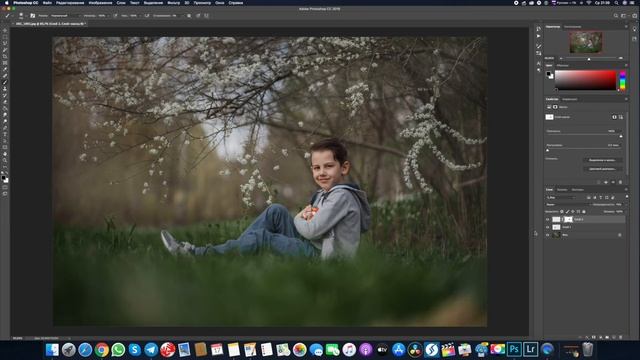Select the Horizontal Type tool
The width and height of the screenshot is (640, 360).
(5, 134)
